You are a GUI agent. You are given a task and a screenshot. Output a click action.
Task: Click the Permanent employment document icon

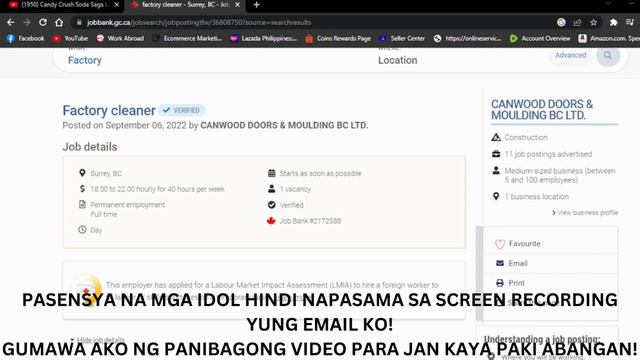[x=82, y=204]
